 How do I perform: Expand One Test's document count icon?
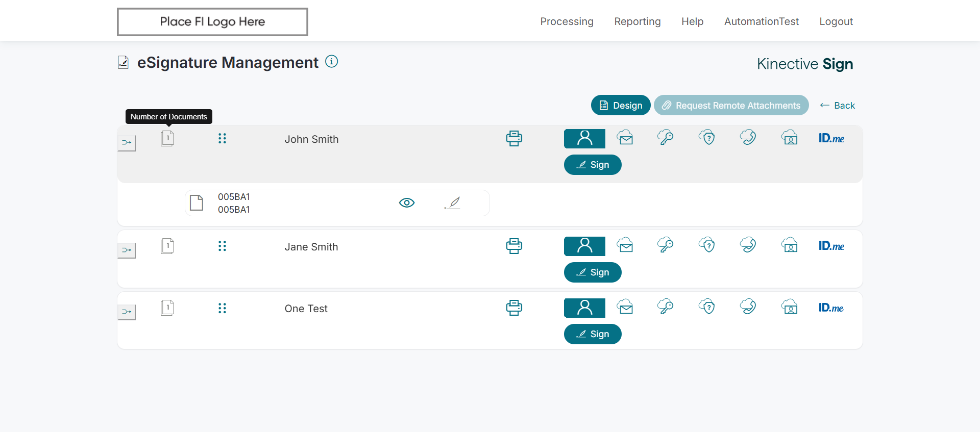point(167,308)
